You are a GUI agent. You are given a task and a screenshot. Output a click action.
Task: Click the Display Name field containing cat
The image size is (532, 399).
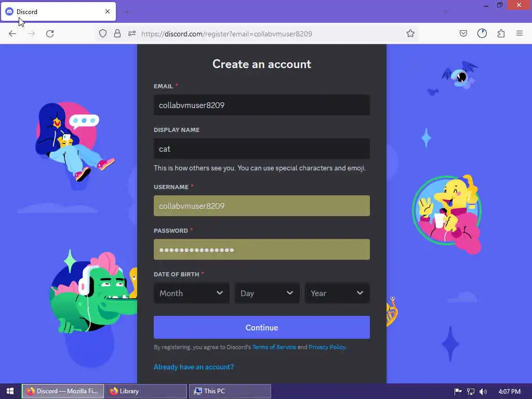pyautogui.click(x=262, y=149)
